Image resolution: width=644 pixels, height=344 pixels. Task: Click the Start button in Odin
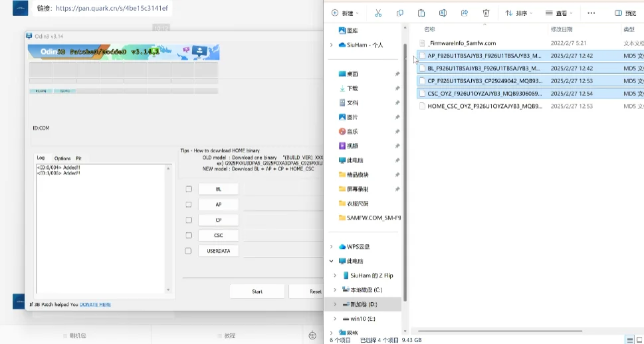point(257,291)
